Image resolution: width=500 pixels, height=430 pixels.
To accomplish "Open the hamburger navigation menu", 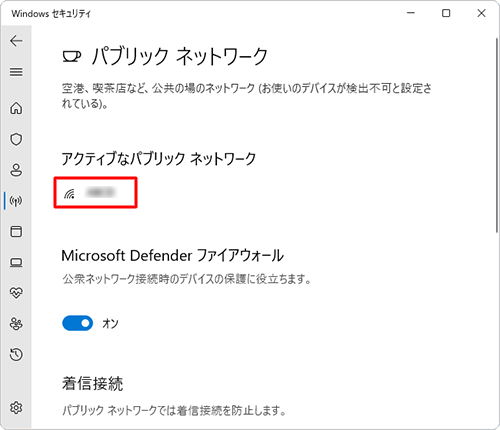I will (16, 72).
